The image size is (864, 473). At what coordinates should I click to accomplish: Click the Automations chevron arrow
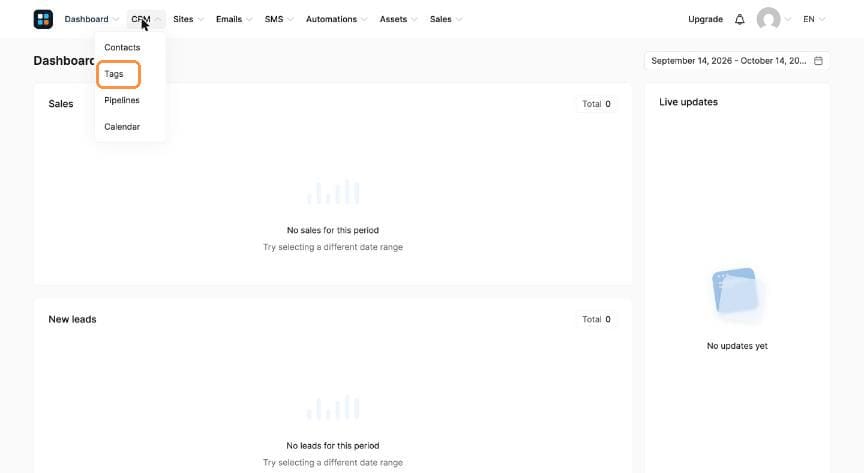coord(364,19)
